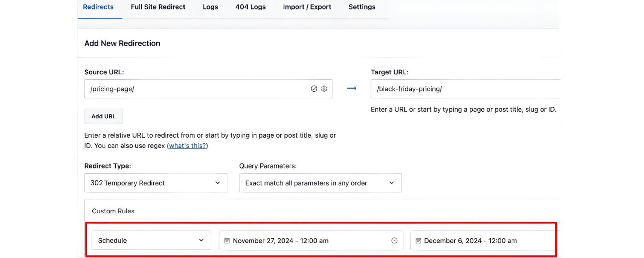Viewport: 644px width, 258px height.
Task: Open the Full Site Redirect tab
Action: point(158,7)
